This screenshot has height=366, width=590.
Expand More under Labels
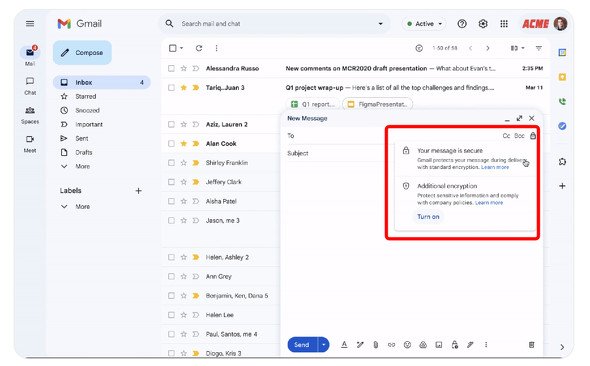[x=82, y=206]
